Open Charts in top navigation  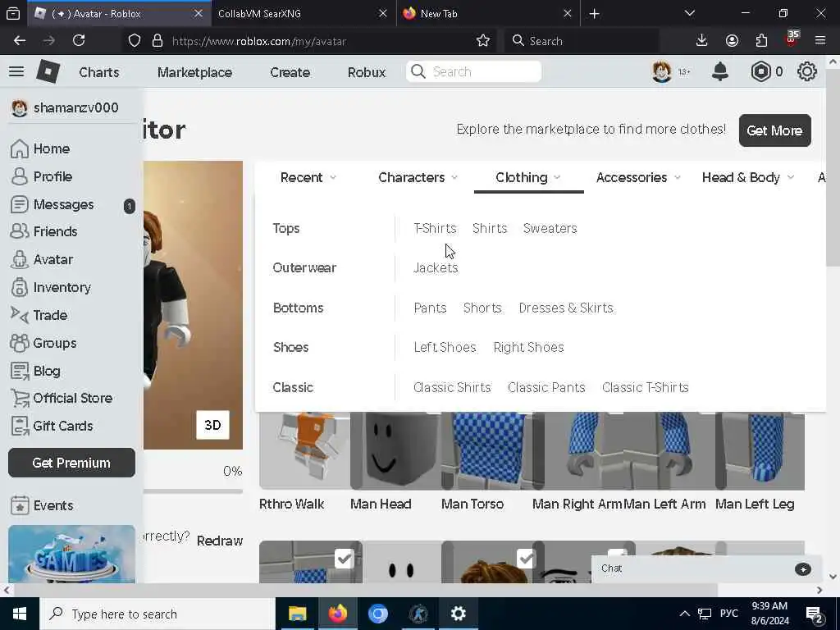click(99, 72)
